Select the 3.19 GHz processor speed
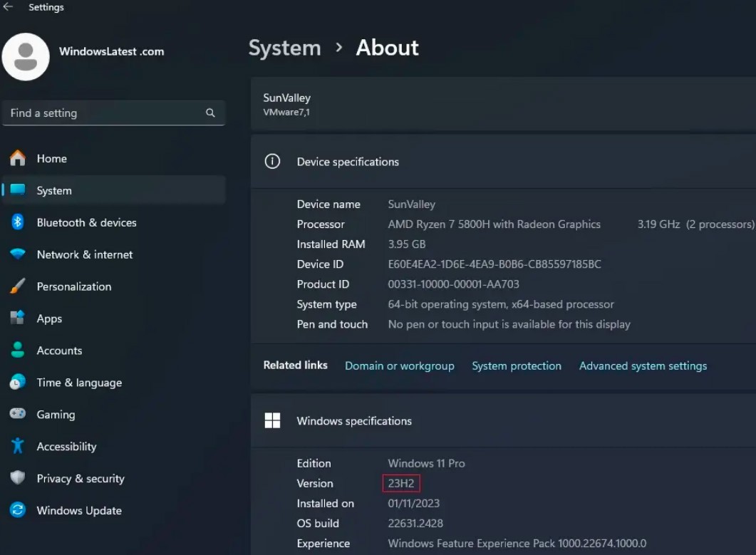 tap(658, 224)
